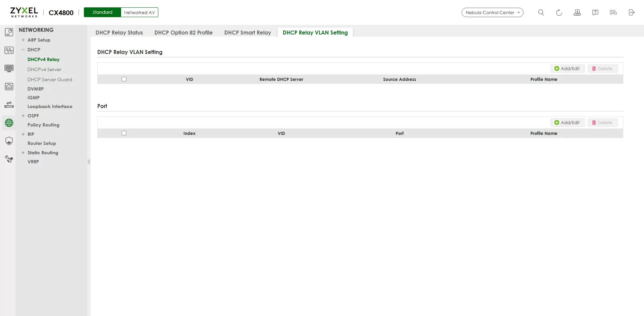Screen dimensions: 644x316
Task: Click the refresh icon in header
Action: pos(559,12)
